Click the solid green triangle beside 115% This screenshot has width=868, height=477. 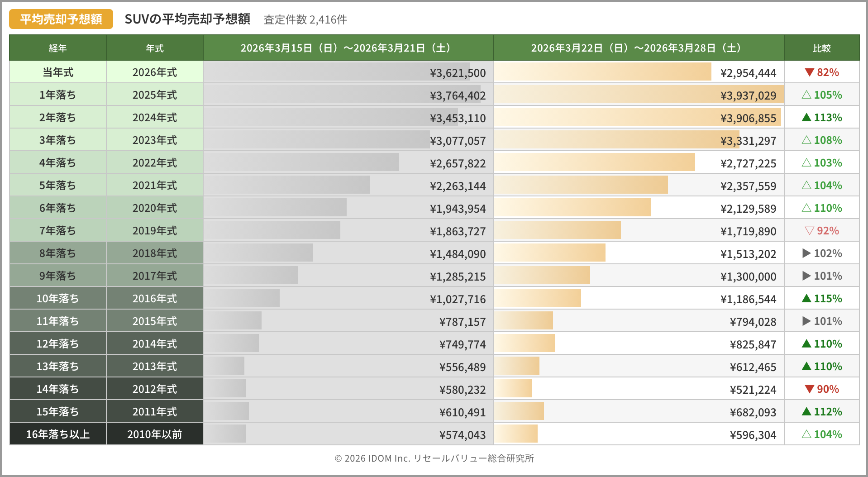click(x=806, y=299)
